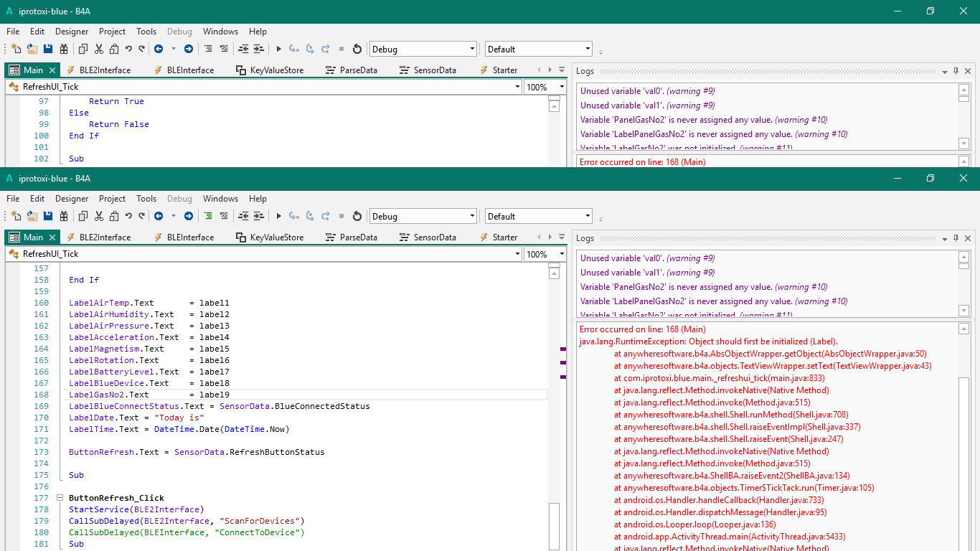This screenshot has width=980, height=551.
Task: Switch to the BLE2Interface tab in front window
Action: click(105, 237)
